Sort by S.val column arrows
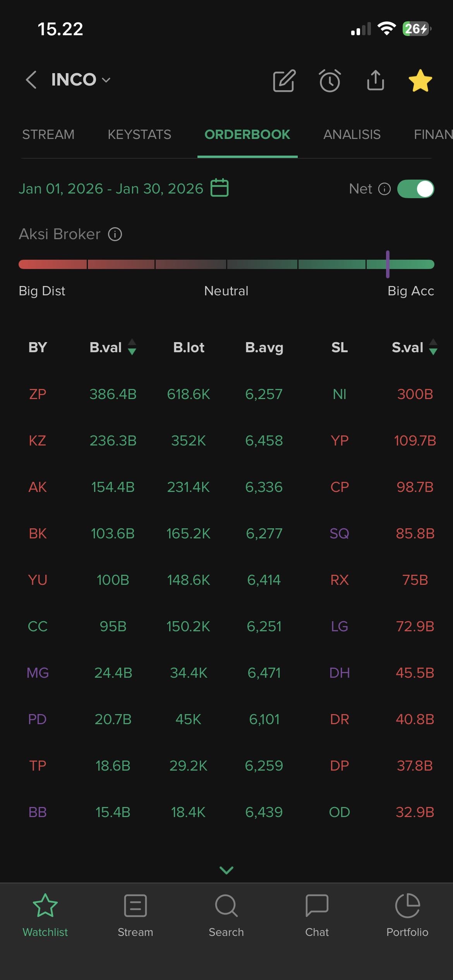Viewport: 453px width, 980px height. (x=433, y=347)
